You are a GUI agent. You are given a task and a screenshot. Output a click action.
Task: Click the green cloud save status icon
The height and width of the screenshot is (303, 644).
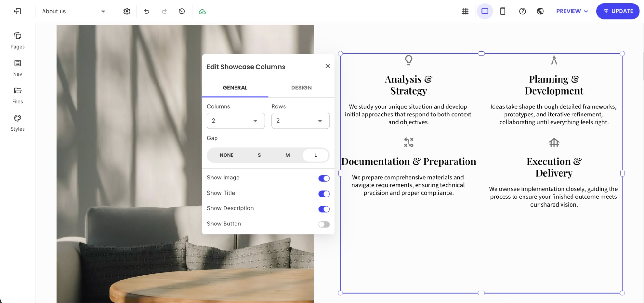202,12
